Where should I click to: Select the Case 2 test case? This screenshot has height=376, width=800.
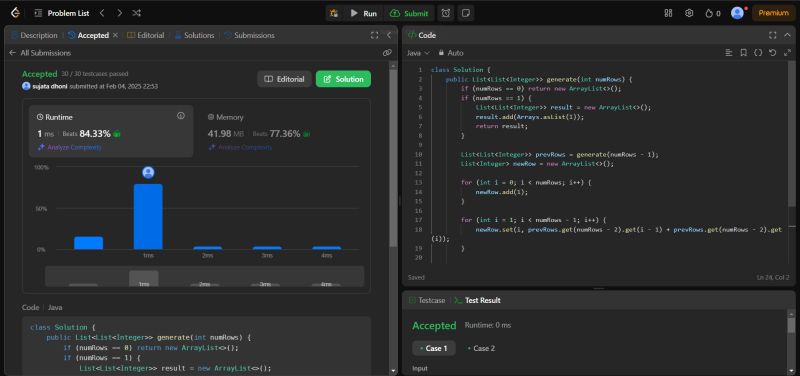pos(481,348)
